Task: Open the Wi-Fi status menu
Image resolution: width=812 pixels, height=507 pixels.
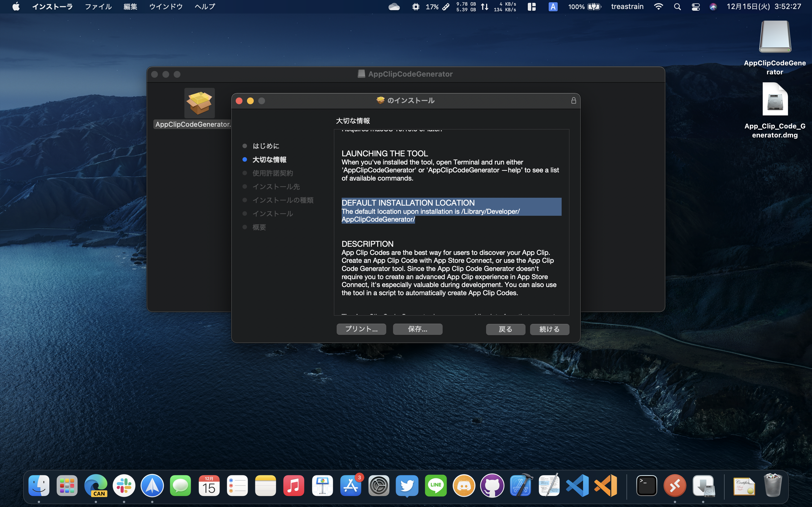Action: tap(658, 7)
